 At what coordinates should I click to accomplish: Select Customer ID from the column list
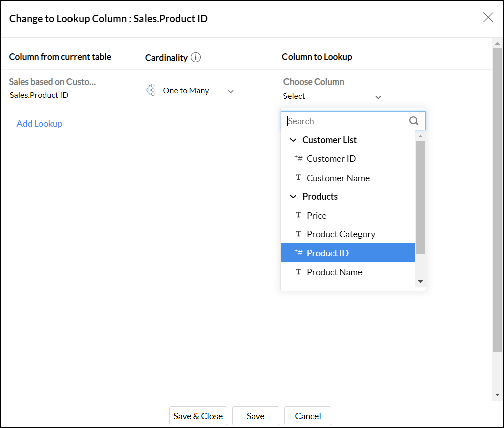click(x=331, y=158)
